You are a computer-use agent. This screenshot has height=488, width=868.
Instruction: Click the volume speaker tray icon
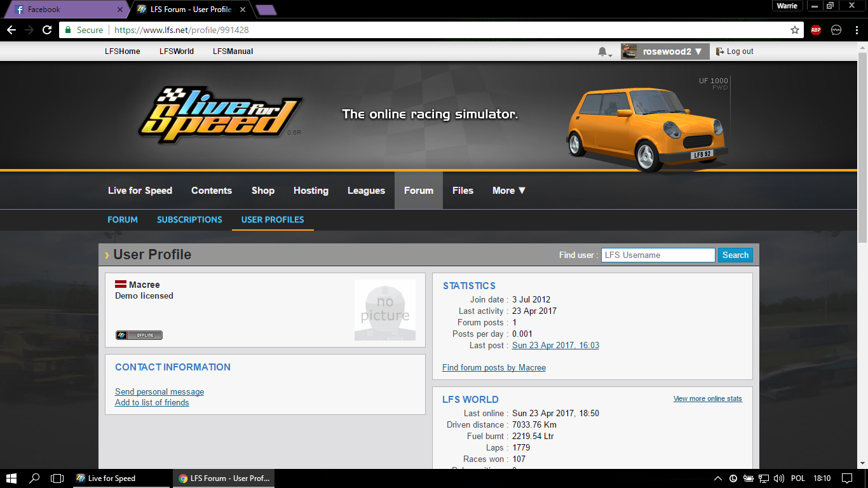(779, 478)
